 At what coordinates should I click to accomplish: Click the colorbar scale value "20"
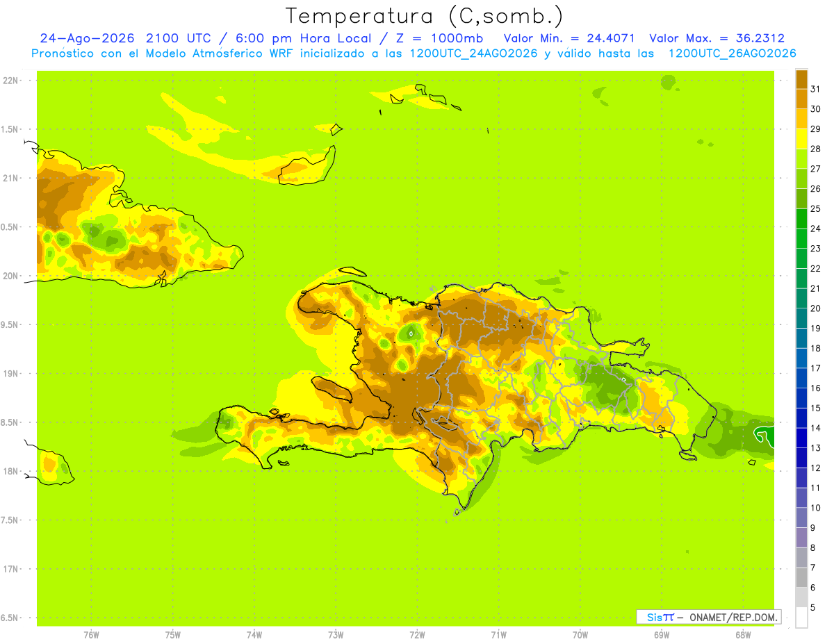point(816,308)
